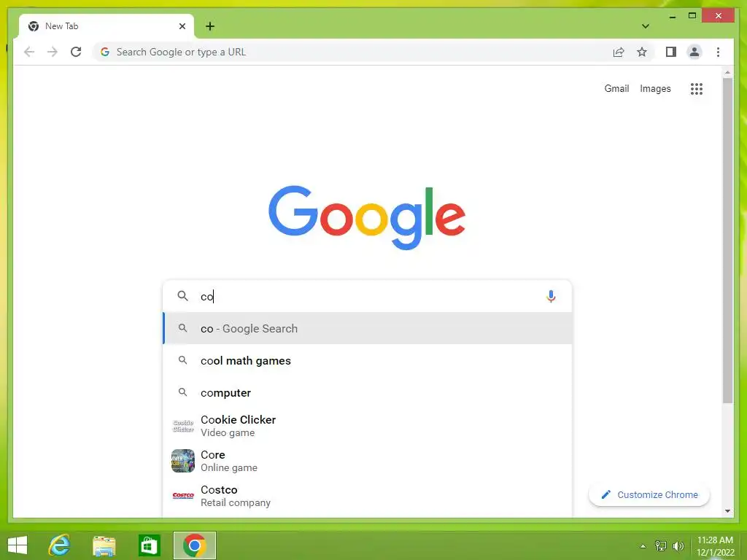747x560 pixels.
Task: Show hidden system tray icons
Action: click(643, 546)
